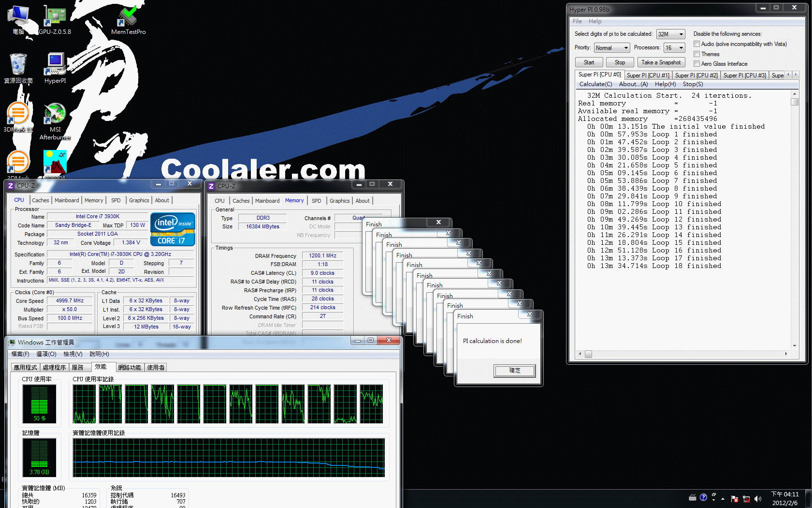Click the CPU usage 50 % meter
The width and height of the screenshot is (812, 508).
click(x=40, y=403)
